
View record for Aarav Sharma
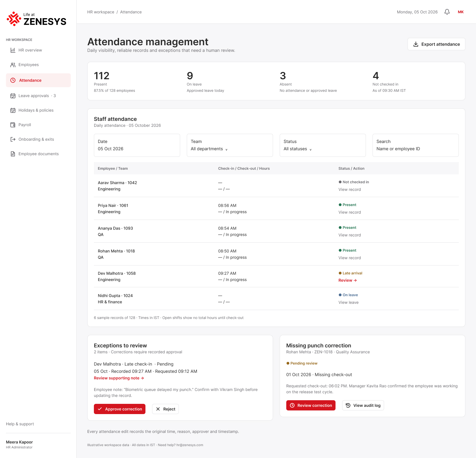[349, 190]
